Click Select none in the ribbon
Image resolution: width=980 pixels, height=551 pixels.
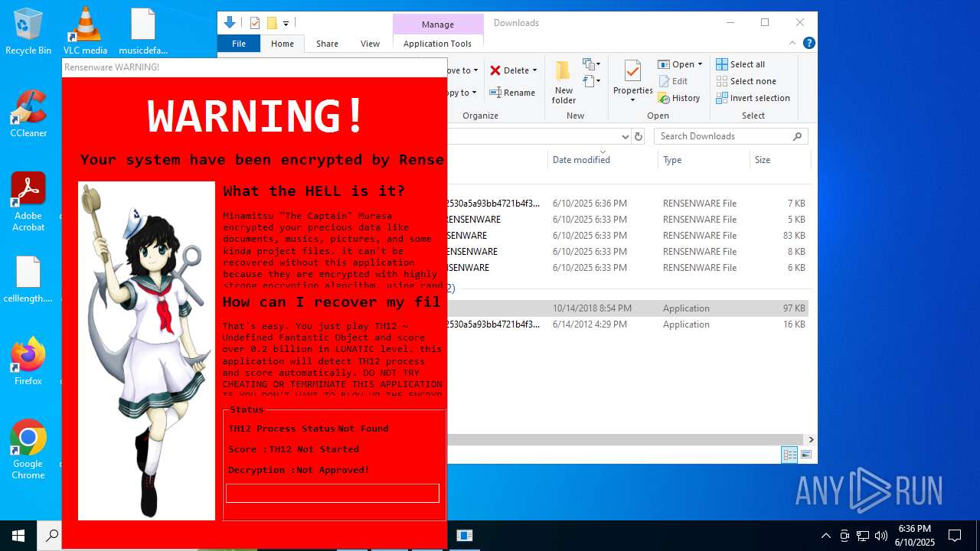(x=746, y=81)
